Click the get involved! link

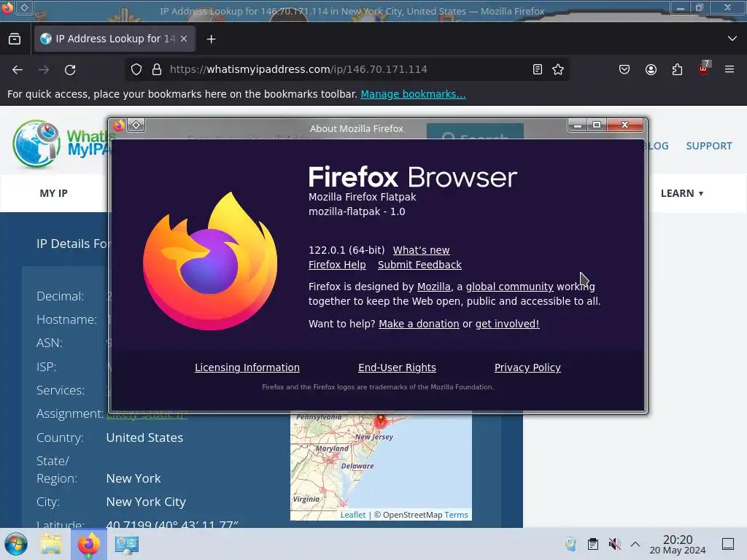(508, 324)
